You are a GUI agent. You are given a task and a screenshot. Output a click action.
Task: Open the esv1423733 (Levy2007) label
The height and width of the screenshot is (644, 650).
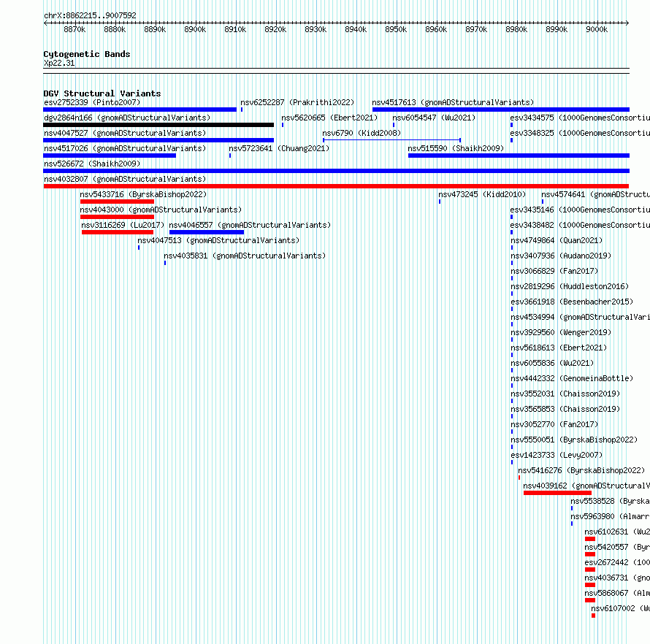tap(557, 455)
